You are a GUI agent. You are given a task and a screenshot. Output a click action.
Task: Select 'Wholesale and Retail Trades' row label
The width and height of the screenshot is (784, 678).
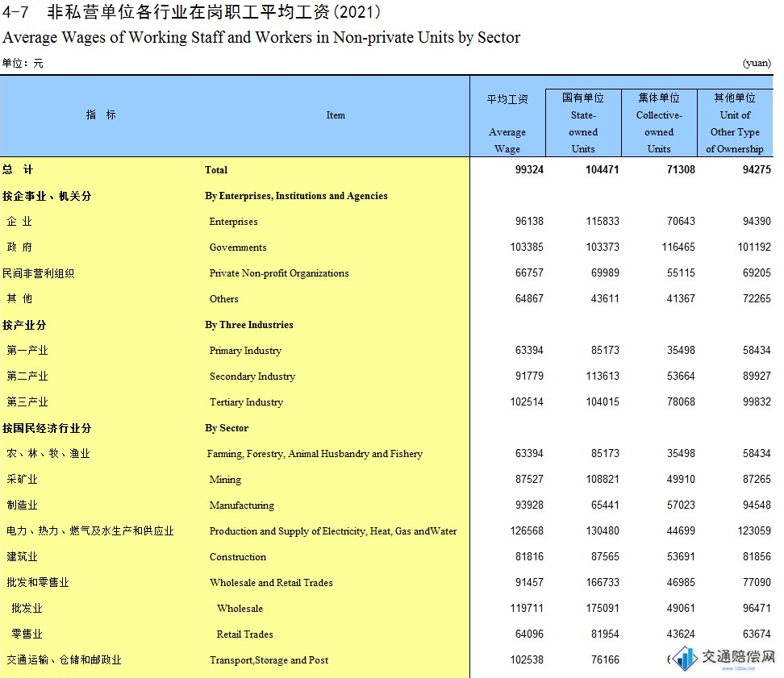pyautogui.click(x=271, y=583)
